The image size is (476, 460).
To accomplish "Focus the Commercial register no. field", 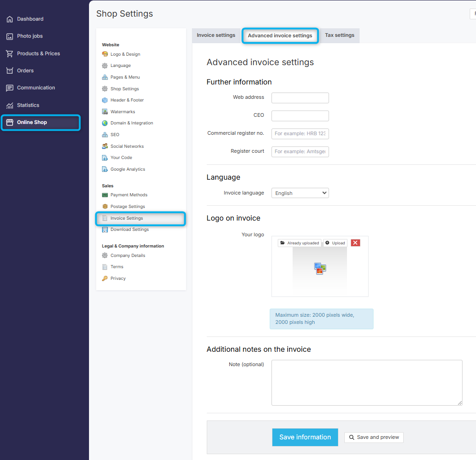I will coord(300,134).
